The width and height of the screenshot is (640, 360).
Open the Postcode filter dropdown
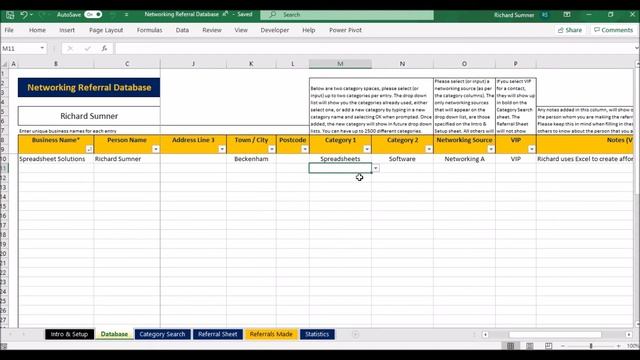pyautogui.click(x=304, y=149)
